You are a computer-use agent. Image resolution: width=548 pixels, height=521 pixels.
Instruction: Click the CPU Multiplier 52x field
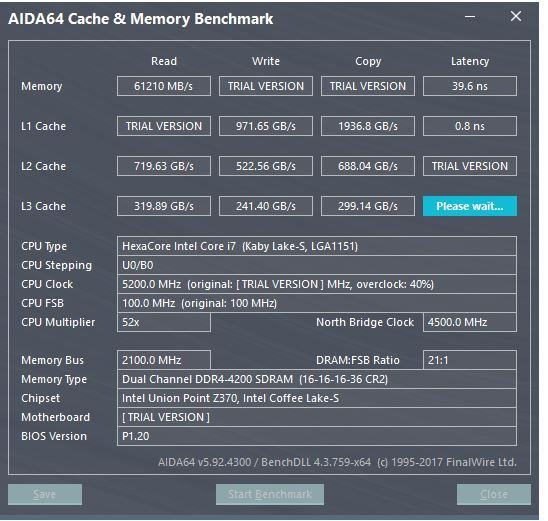pos(164,322)
